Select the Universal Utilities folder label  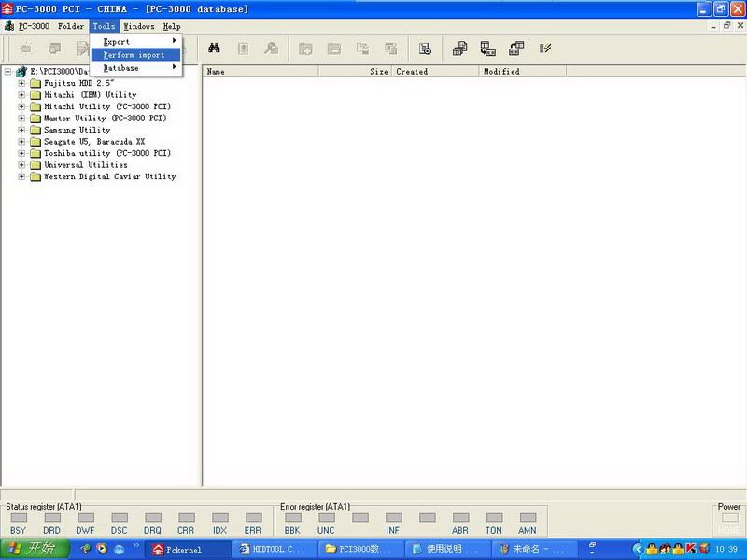[86, 165]
